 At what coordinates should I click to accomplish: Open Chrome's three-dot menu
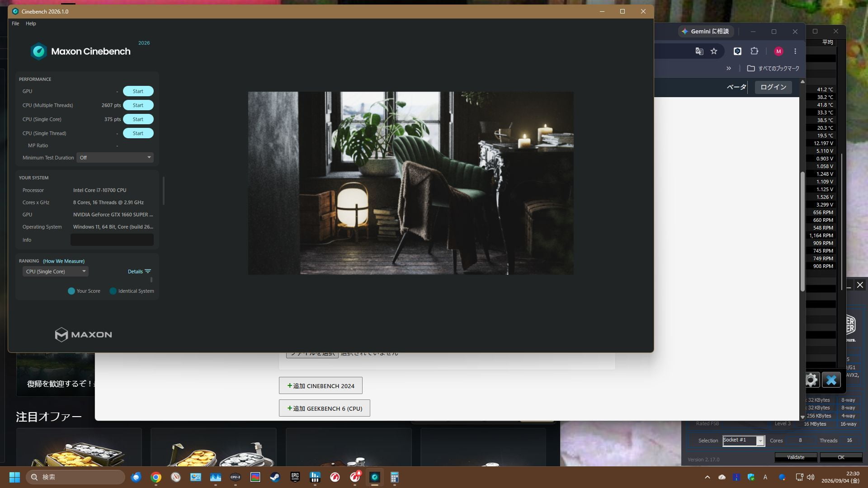tap(795, 51)
